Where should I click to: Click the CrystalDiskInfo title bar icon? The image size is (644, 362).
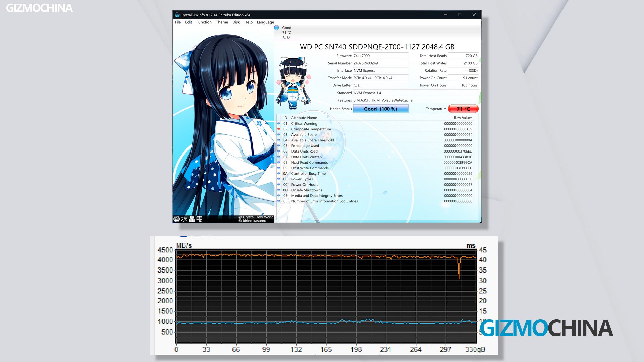click(x=177, y=15)
